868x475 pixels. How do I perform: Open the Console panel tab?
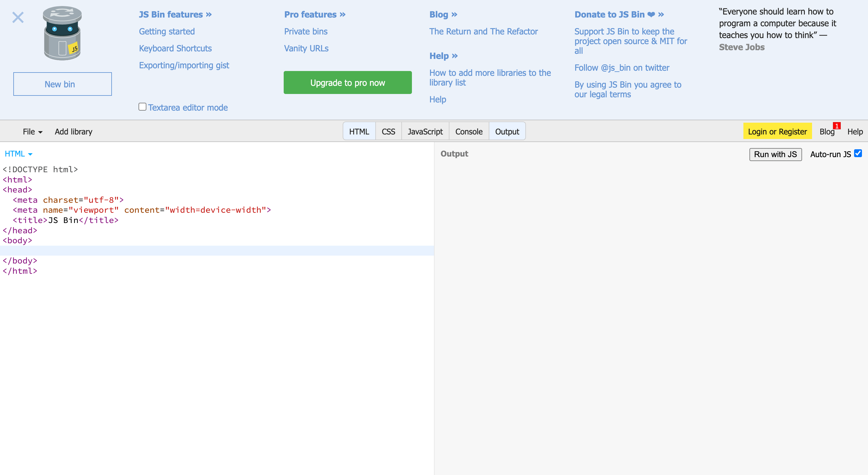469,132
